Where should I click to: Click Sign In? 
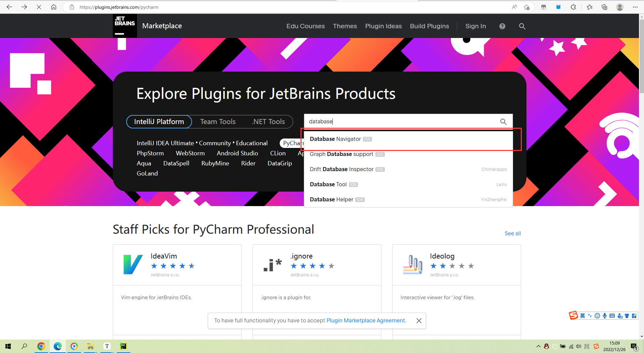tap(475, 26)
